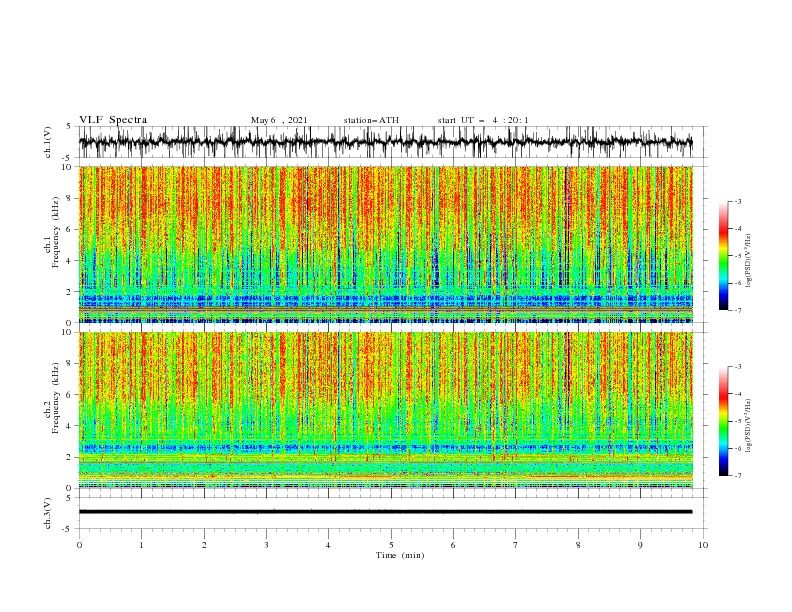This screenshot has height=612, width=792.
Task: Click the "ch.3(V)" axis label
Action: click(x=48, y=513)
